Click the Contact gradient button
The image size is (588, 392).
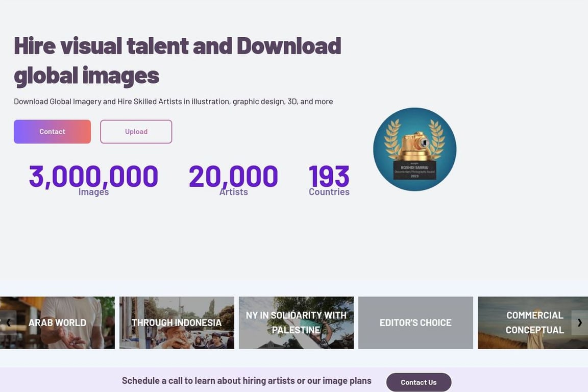click(52, 131)
